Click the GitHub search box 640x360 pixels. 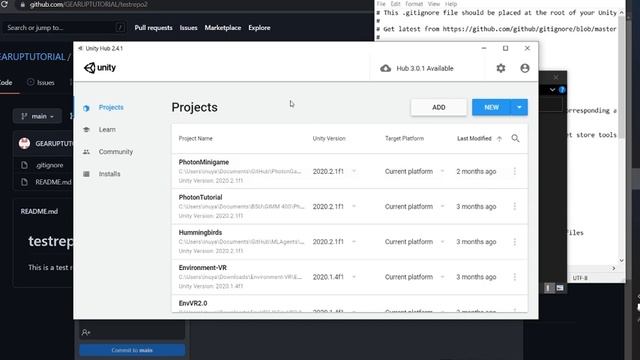[x=63, y=28]
